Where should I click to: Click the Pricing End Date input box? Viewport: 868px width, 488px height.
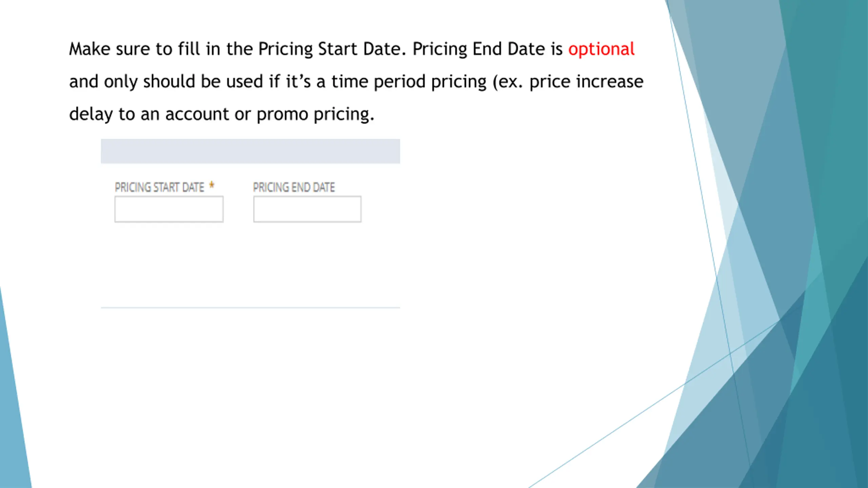coord(307,209)
